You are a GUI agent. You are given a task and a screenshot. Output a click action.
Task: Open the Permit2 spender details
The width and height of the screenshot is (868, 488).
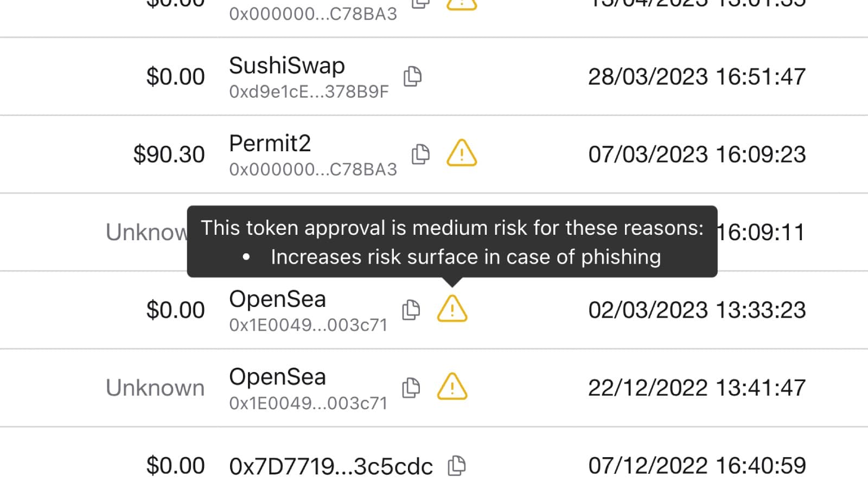270,143
